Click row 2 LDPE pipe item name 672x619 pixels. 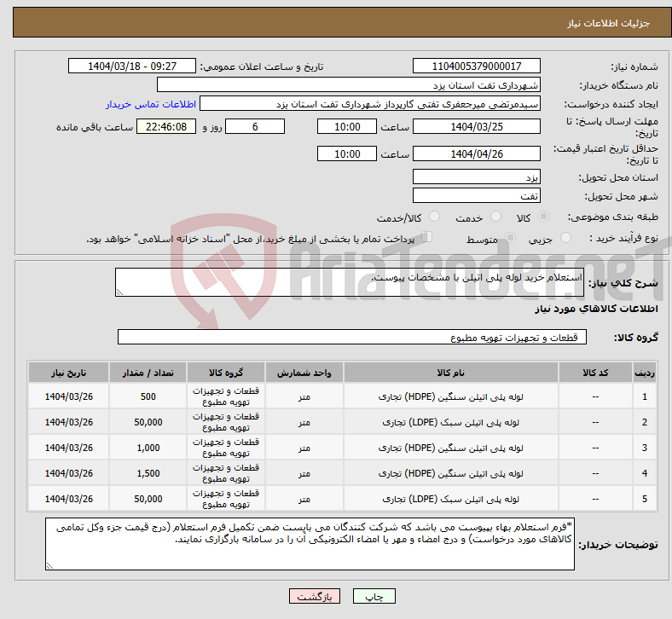(x=451, y=422)
